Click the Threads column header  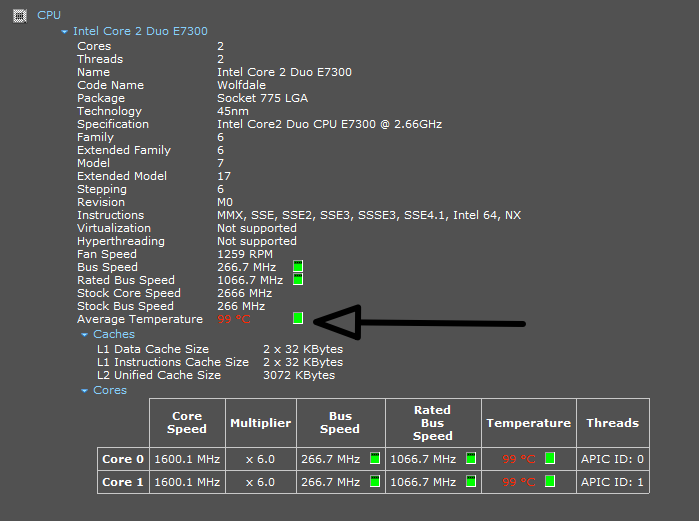tap(613, 423)
